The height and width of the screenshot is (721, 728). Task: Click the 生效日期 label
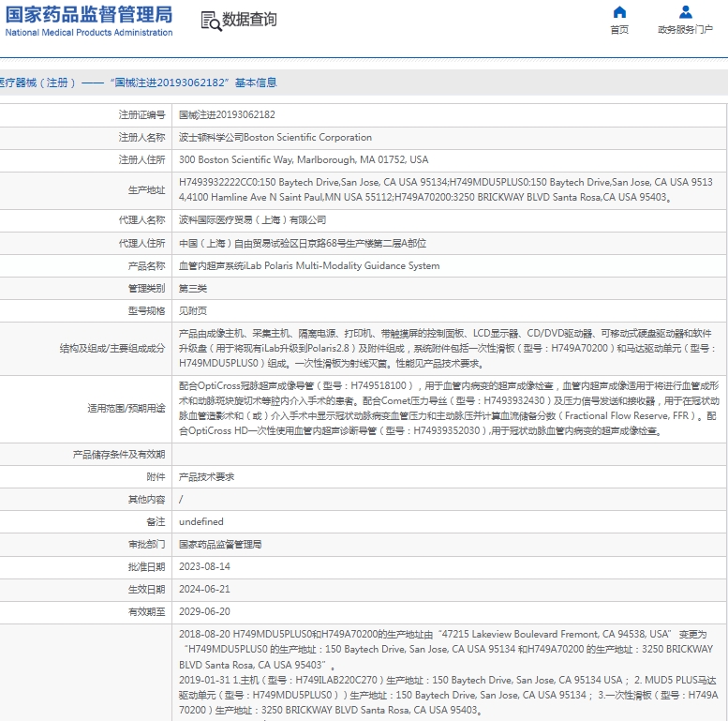click(x=146, y=589)
